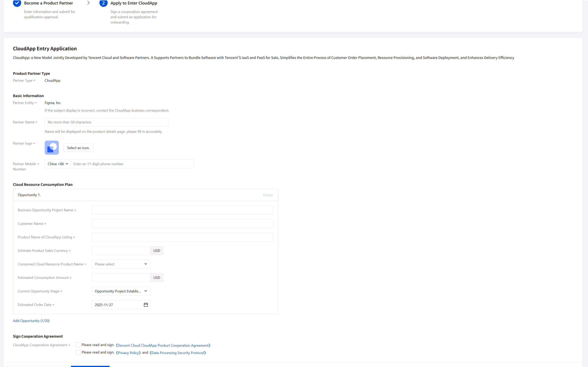Screen dimensions: 588x367
Task: Click the Become a Product Partner step
Action: coord(48,3)
